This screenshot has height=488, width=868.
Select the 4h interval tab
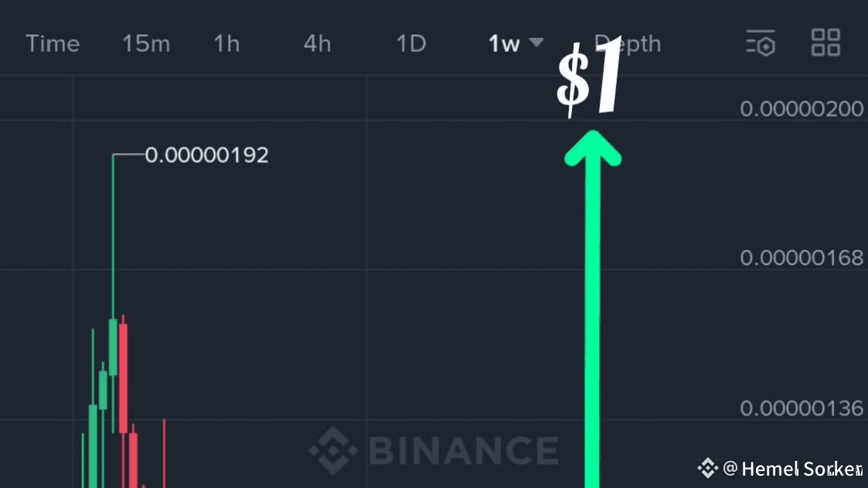coord(317,43)
